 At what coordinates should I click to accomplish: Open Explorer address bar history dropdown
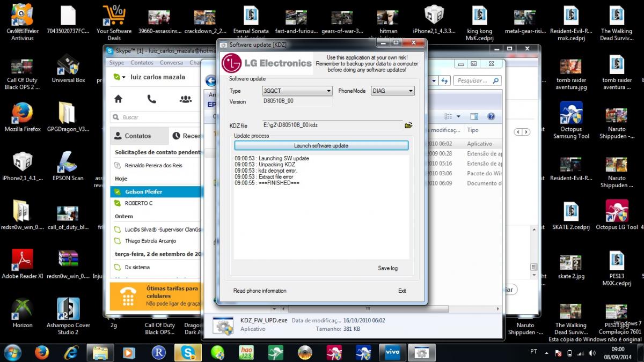pyautogui.click(x=433, y=80)
